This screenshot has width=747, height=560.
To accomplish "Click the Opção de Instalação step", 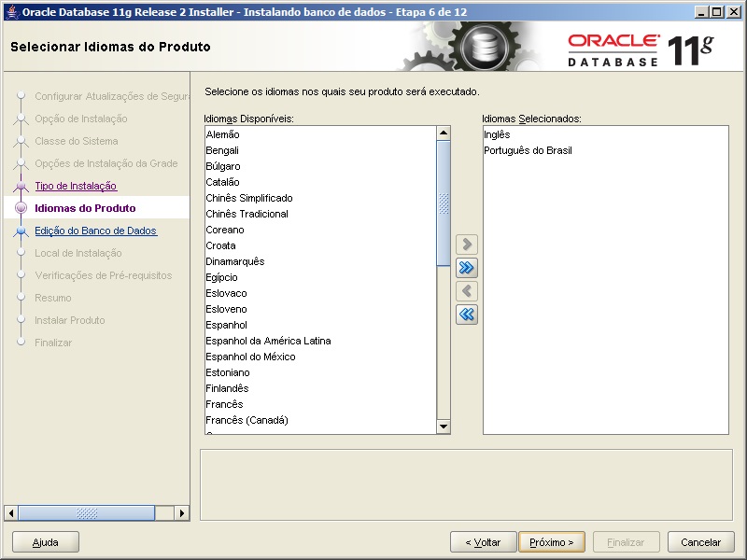I will pyautogui.click(x=81, y=119).
